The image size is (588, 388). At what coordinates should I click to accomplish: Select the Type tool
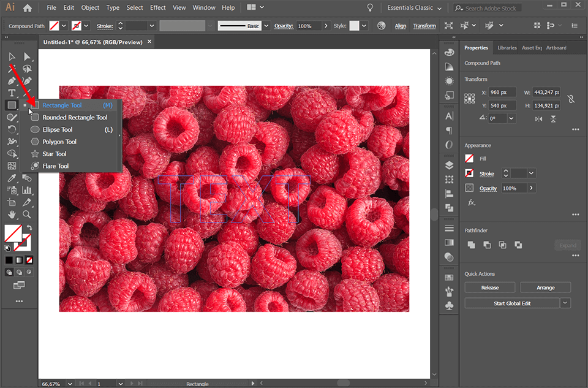[12, 93]
